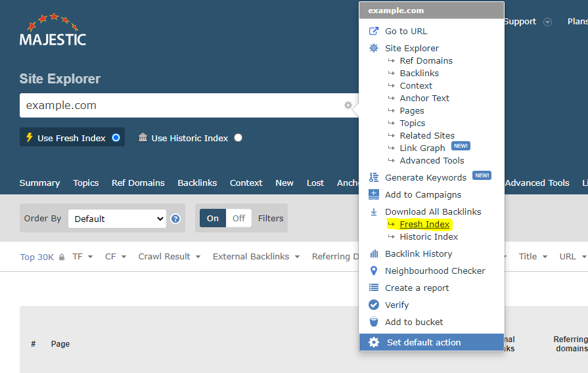Select Context submenu entry
588x373 pixels.
click(416, 85)
